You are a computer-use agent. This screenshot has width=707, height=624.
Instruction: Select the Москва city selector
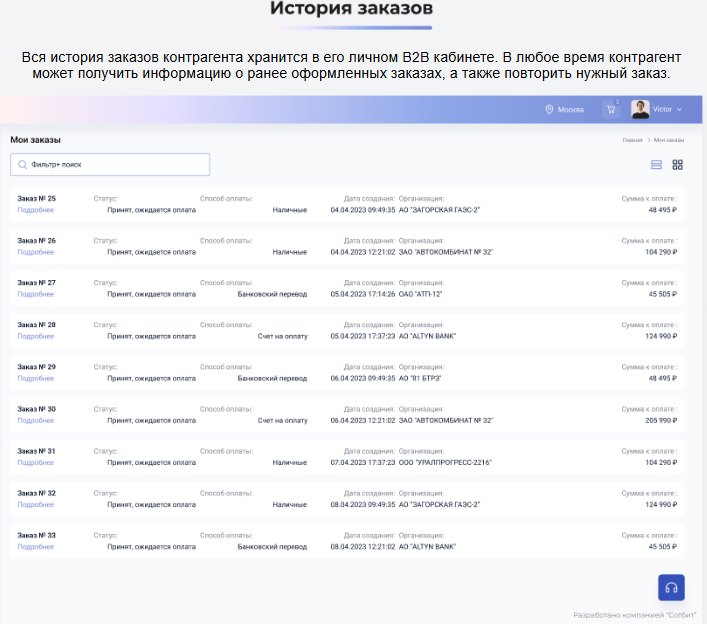(570, 109)
